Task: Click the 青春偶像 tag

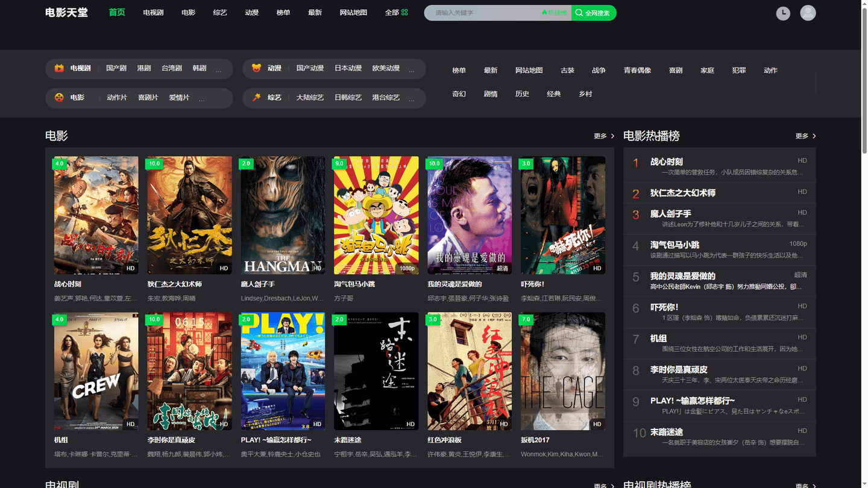Action: (x=638, y=70)
